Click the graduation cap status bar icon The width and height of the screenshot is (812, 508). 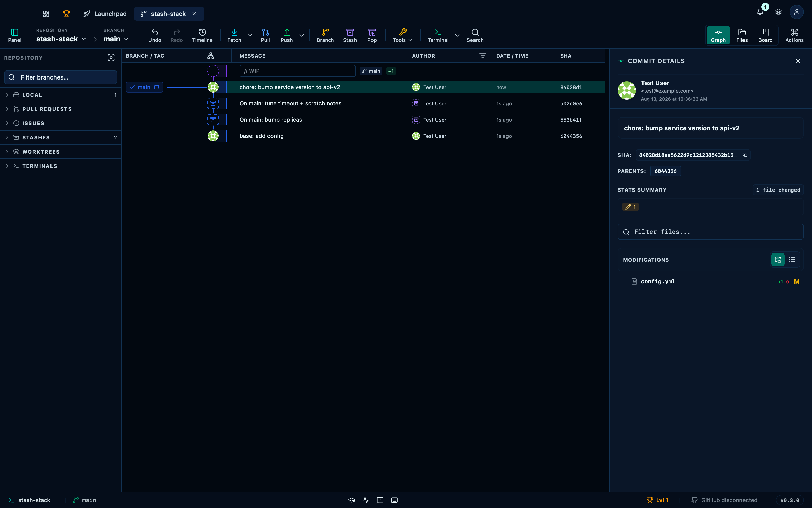(x=351, y=500)
